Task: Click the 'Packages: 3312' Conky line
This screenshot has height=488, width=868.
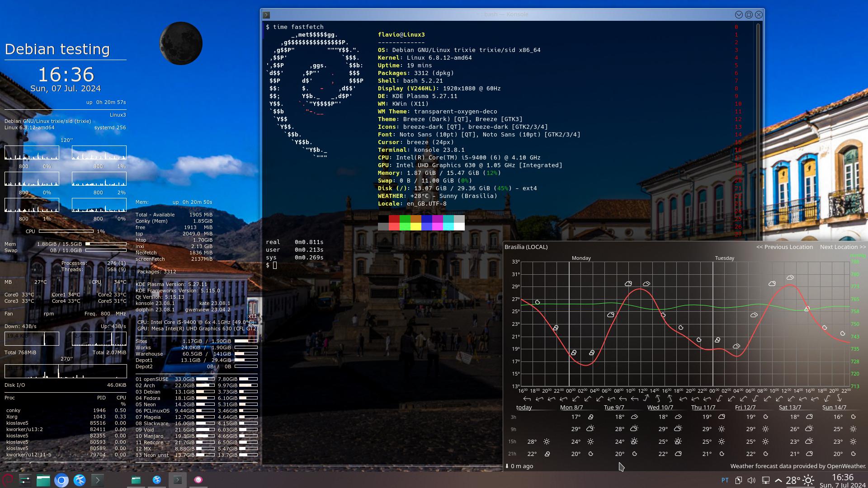Action: coord(156,272)
